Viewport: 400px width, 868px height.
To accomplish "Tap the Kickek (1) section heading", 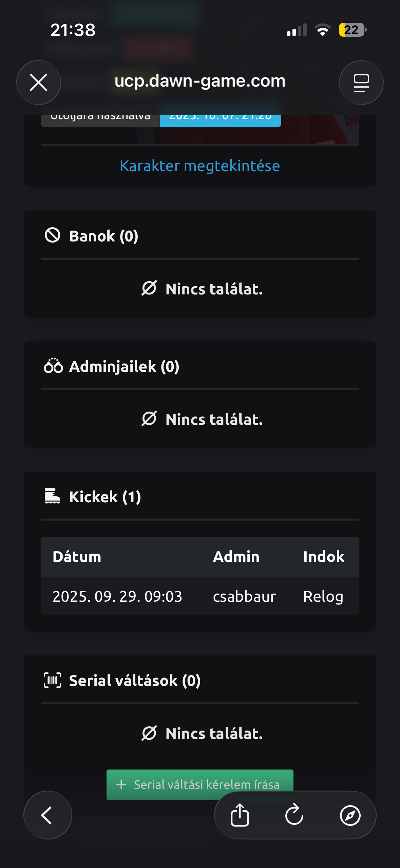I will point(105,497).
